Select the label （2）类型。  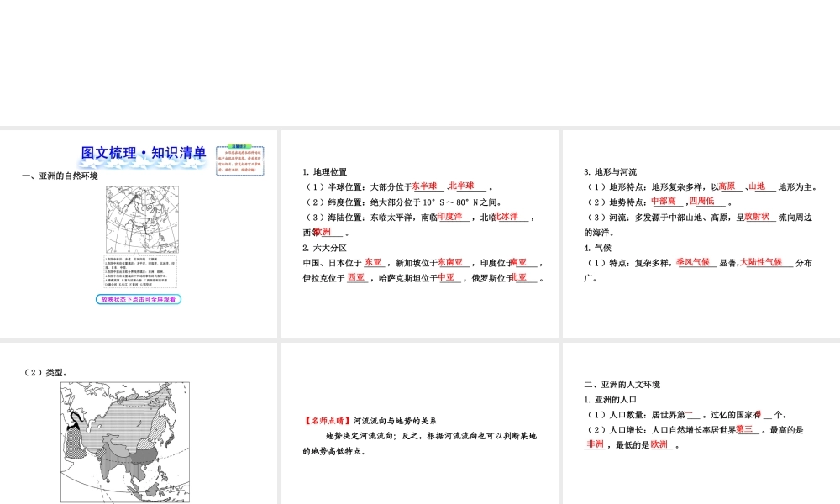[x=45, y=372]
